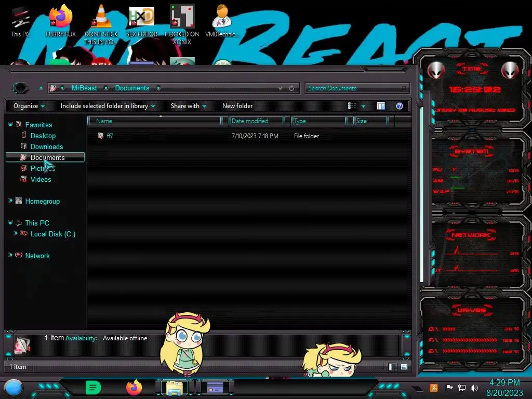This screenshot has width=532, height=399.
Task: Select Videos in Favorites
Action: tap(41, 179)
